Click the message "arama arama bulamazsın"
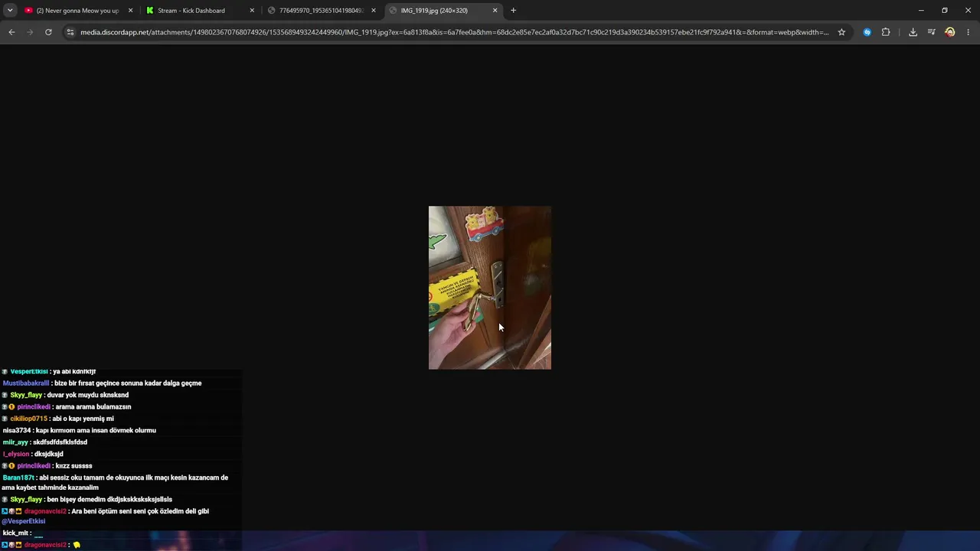Screen dimensions: 980x551 coord(93,407)
